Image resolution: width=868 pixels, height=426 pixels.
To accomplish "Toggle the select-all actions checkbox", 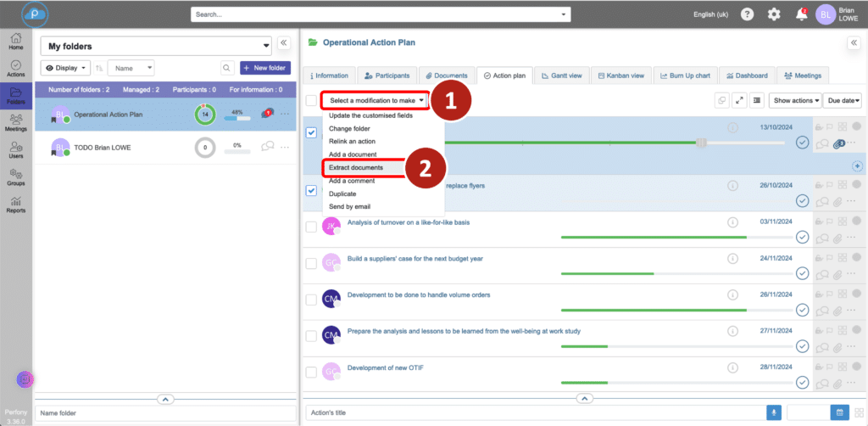I will pyautogui.click(x=311, y=100).
